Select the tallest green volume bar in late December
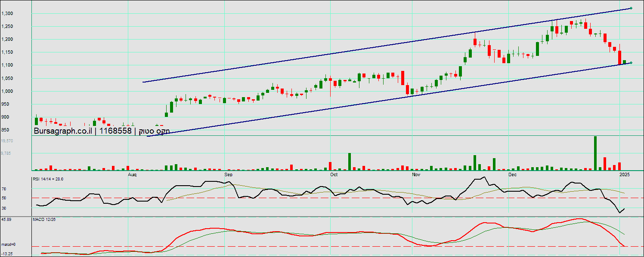644x257 pixels. (595, 153)
